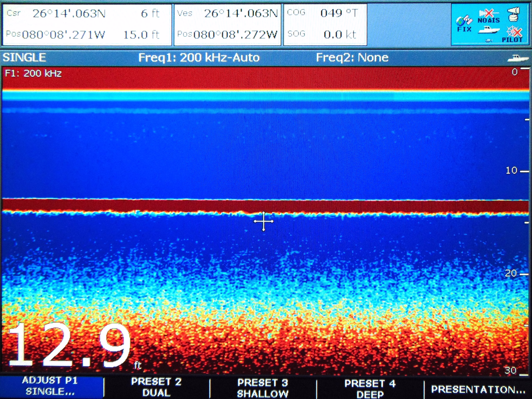Click the crosshair cursor on sonar display
Viewport: 532px width, 399px height.
[x=263, y=221]
